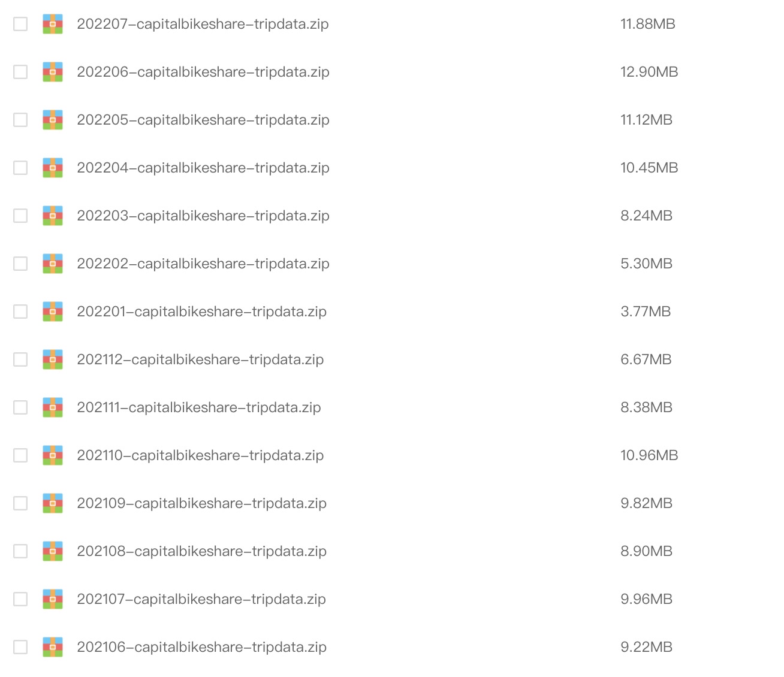Click zip icon for 202201-capitalbikeshare-tripdata.zip
The image size is (784, 677).
tap(53, 312)
